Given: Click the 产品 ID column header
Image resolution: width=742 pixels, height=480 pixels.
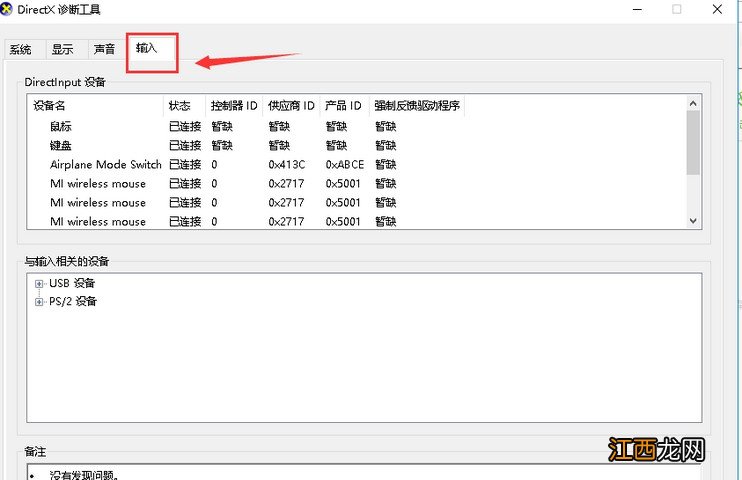Looking at the screenshot, I should coord(344,106).
